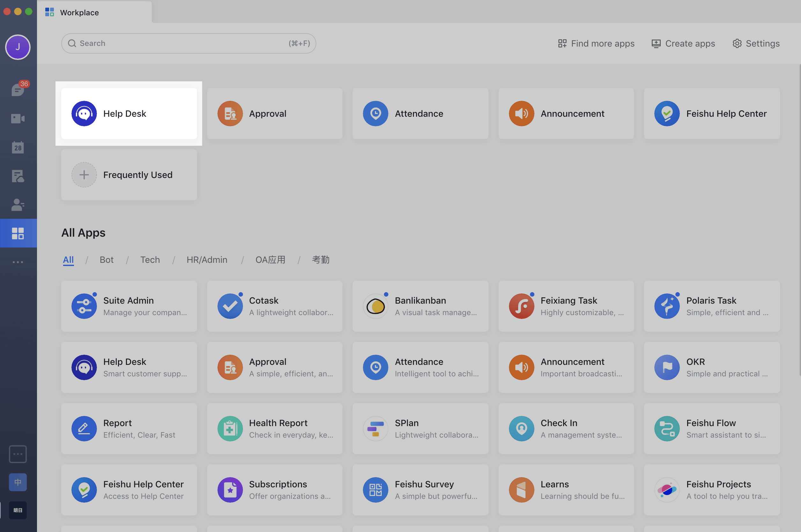The width and height of the screenshot is (801, 532).
Task: Open the OKR app
Action: click(712, 367)
